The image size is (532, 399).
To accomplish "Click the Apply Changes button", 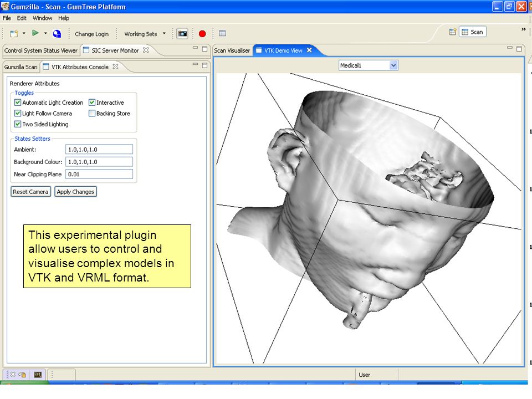I will [75, 192].
